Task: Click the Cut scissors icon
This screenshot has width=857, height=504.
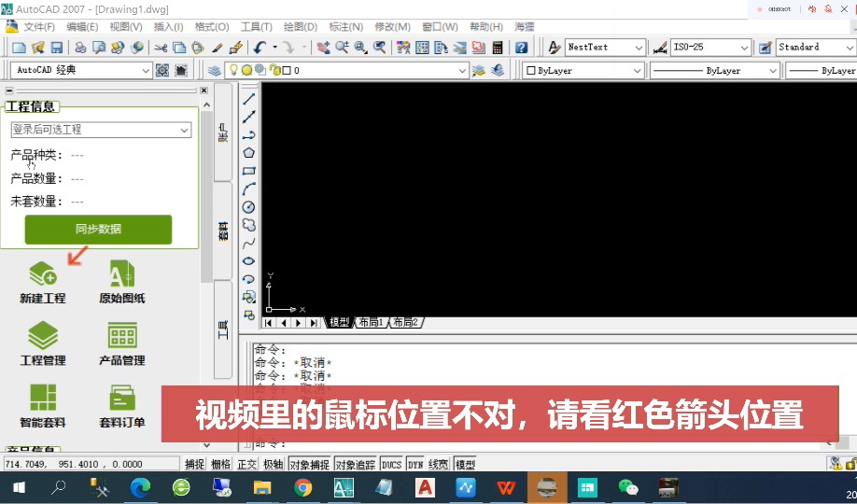Action: click(161, 48)
